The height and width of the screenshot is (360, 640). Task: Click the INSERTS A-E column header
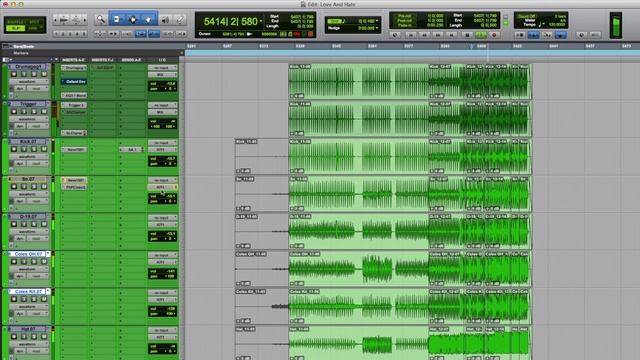[x=73, y=60]
